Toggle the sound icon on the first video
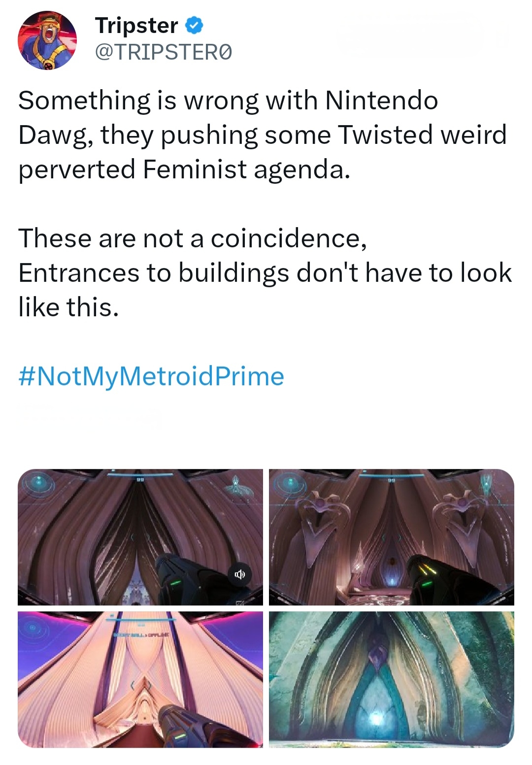532x765 pixels. click(239, 574)
